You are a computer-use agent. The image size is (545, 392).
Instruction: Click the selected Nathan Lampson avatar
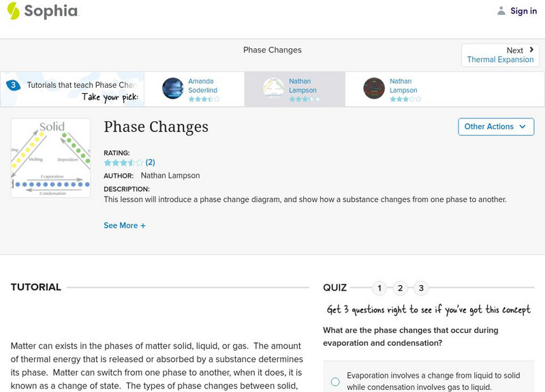pyautogui.click(x=274, y=88)
